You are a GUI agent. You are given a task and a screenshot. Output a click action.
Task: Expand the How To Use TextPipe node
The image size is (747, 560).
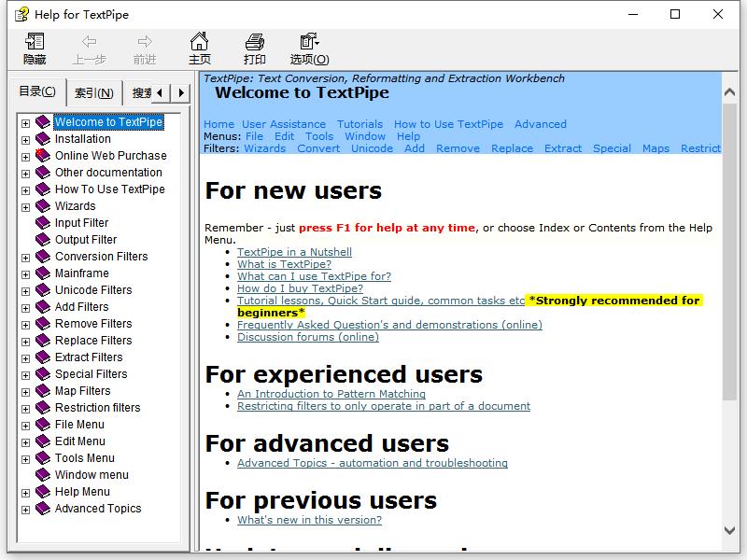click(25, 190)
